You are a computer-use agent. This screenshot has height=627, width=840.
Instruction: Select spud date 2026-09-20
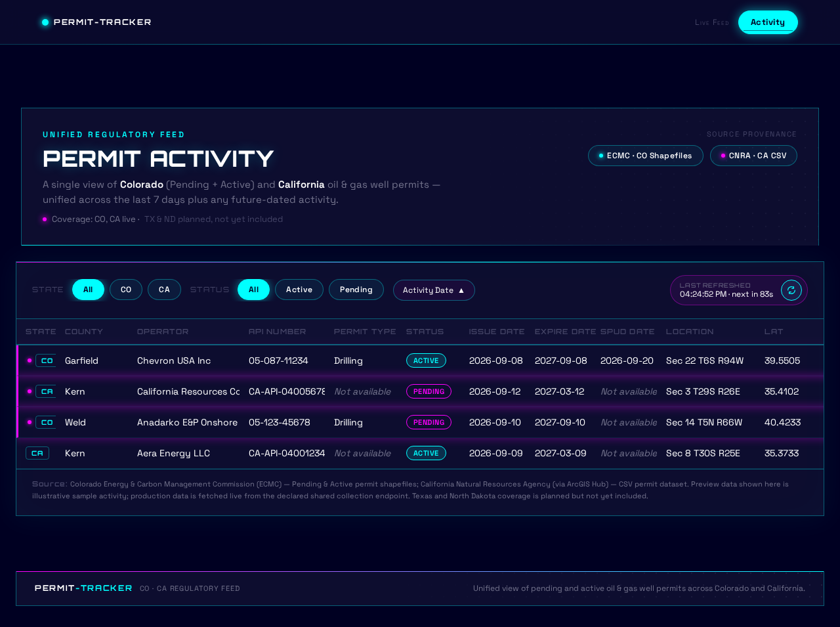pyautogui.click(x=627, y=360)
